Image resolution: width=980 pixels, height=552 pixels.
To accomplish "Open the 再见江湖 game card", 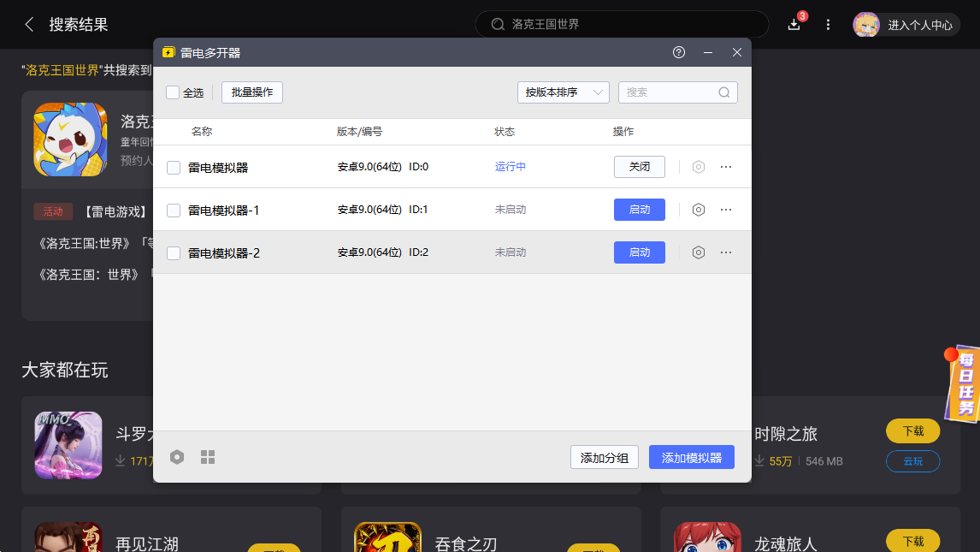I will 171,530.
